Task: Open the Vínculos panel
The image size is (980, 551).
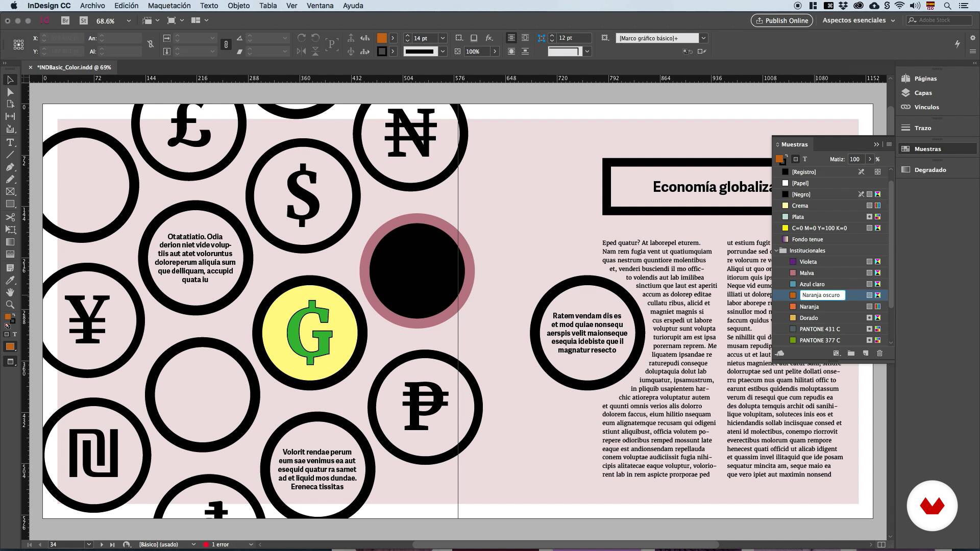Action: point(926,107)
